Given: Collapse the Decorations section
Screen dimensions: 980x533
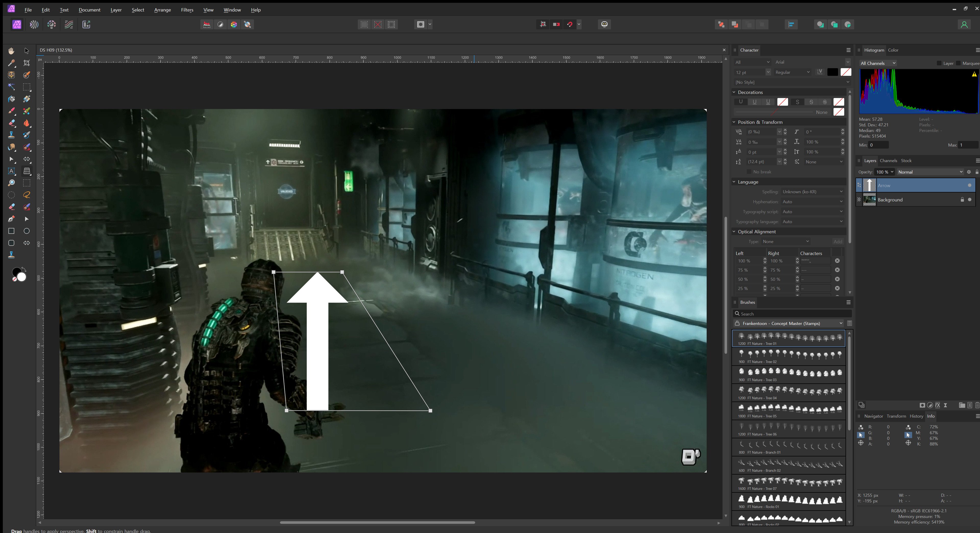Looking at the screenshot, I should (734, 92).
